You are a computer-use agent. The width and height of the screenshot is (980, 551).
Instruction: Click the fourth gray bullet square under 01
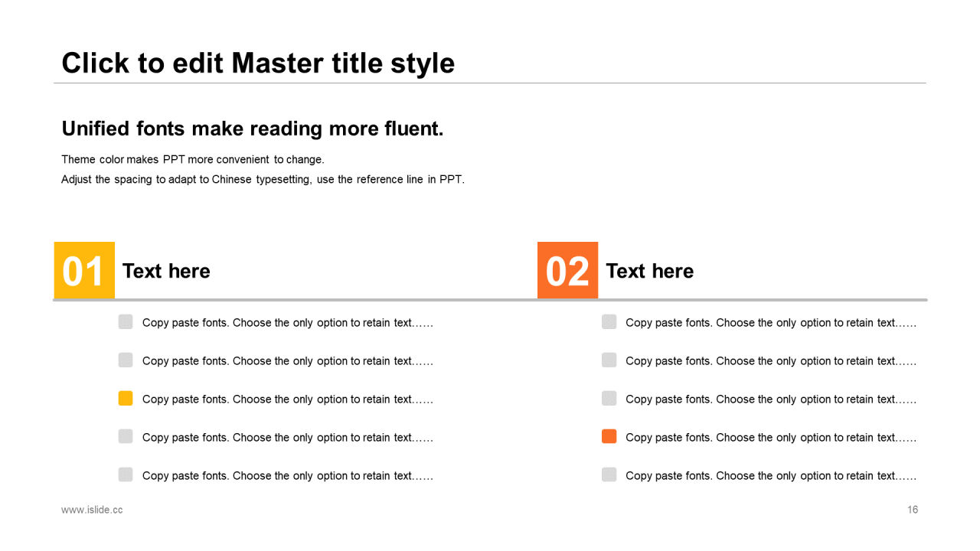(x=126, y=437)
